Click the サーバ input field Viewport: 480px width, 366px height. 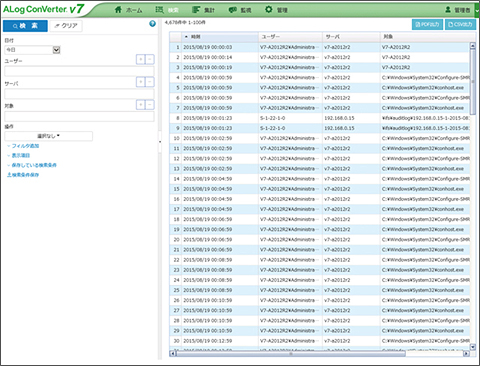79,94
